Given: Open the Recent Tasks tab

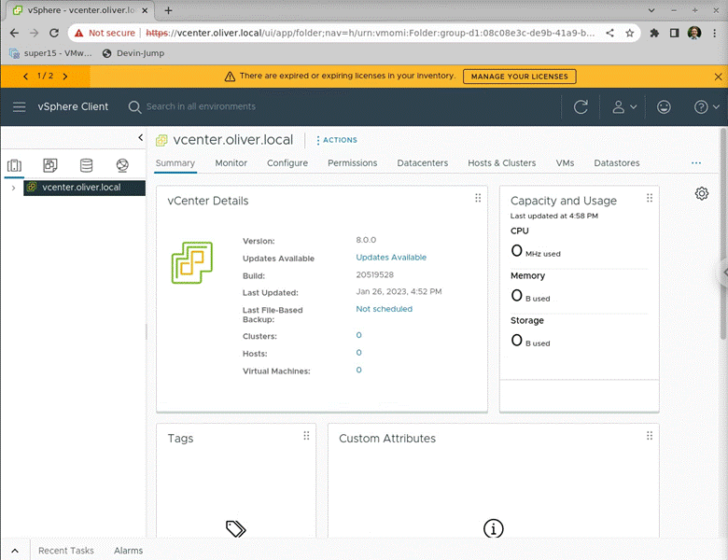Looking at the screenshot, I should [x=66, y=551].
